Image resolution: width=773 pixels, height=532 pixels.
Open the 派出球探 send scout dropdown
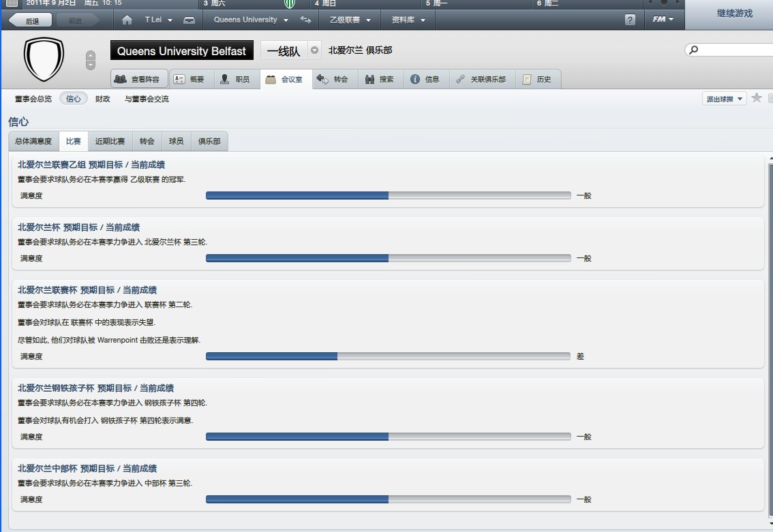pyautogui.click(x=724, y=99)
